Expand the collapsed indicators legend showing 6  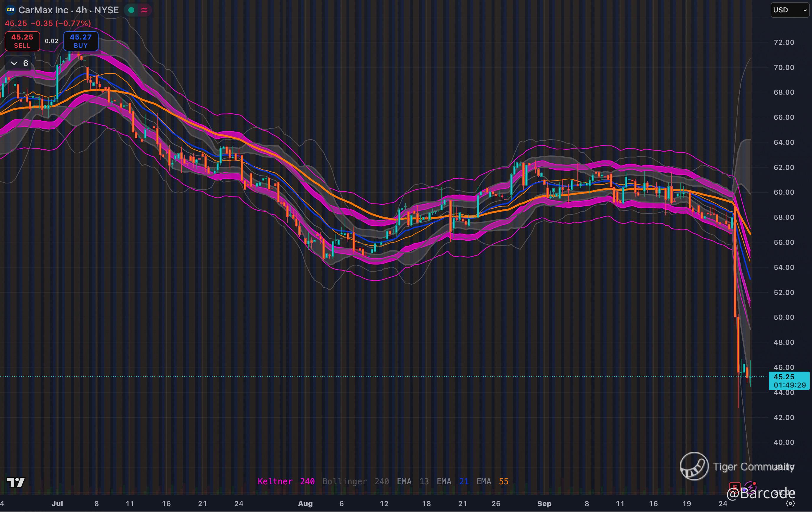[19, 63]
